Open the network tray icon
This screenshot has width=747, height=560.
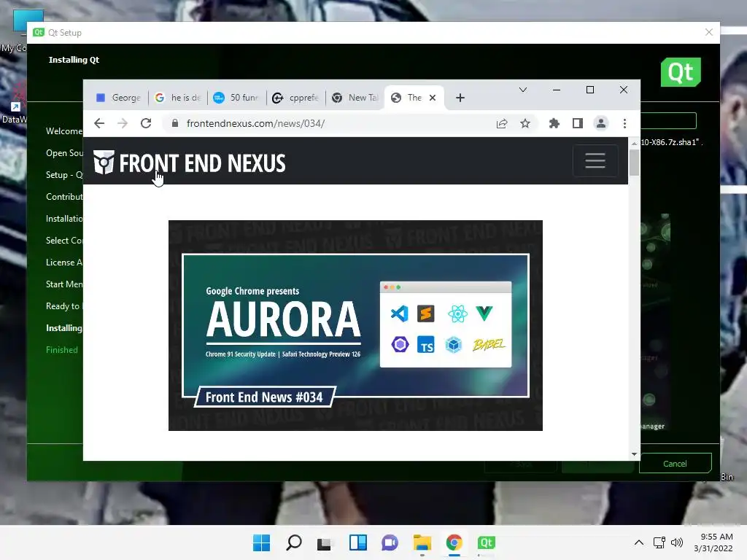(x=659, y=542)
